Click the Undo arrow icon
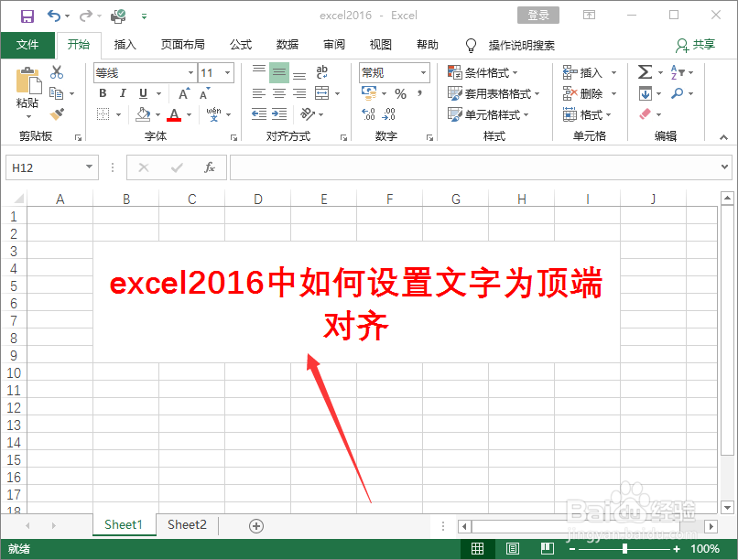Viewport: 738px width, 560px height. [x=54, y=16]
